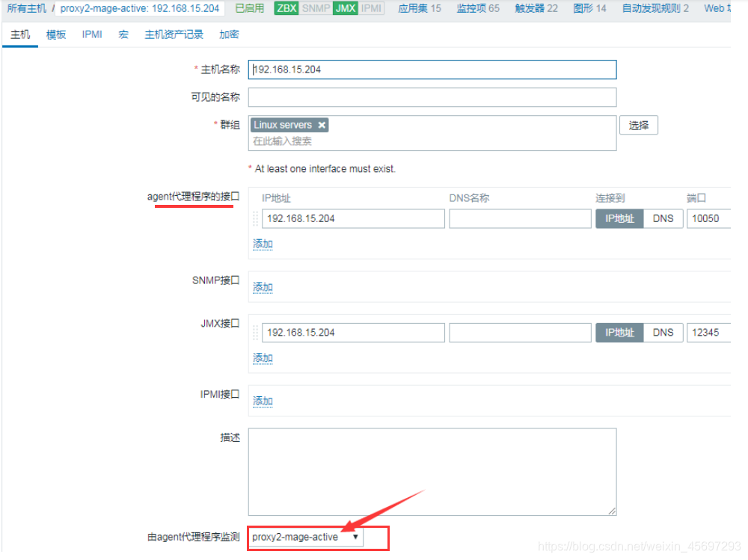Click 添加 under agent interface
The height and width of the screenshot is (560, 748).
point(263,244)
